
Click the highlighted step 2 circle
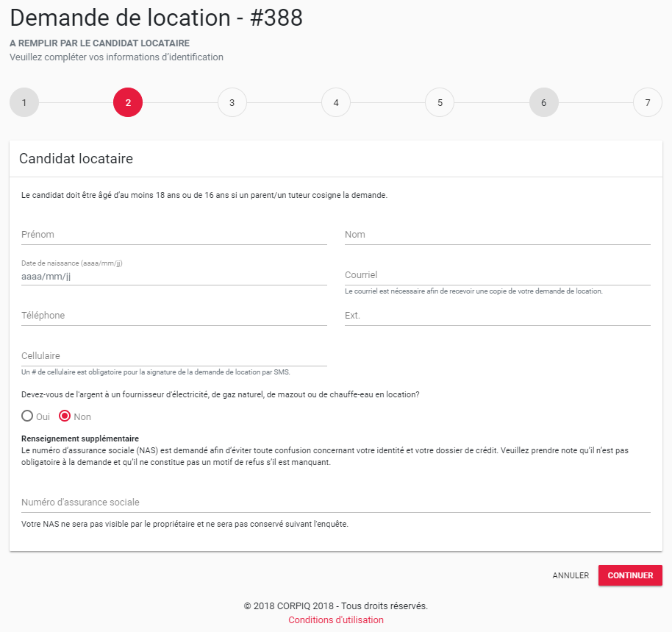pyautogui.click(x=128, y=102)
